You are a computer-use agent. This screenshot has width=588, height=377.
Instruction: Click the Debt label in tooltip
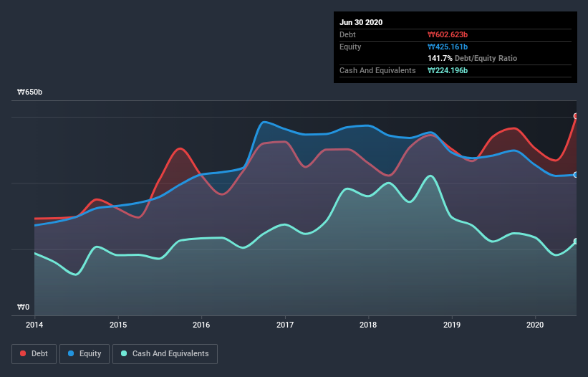point(347,34)
